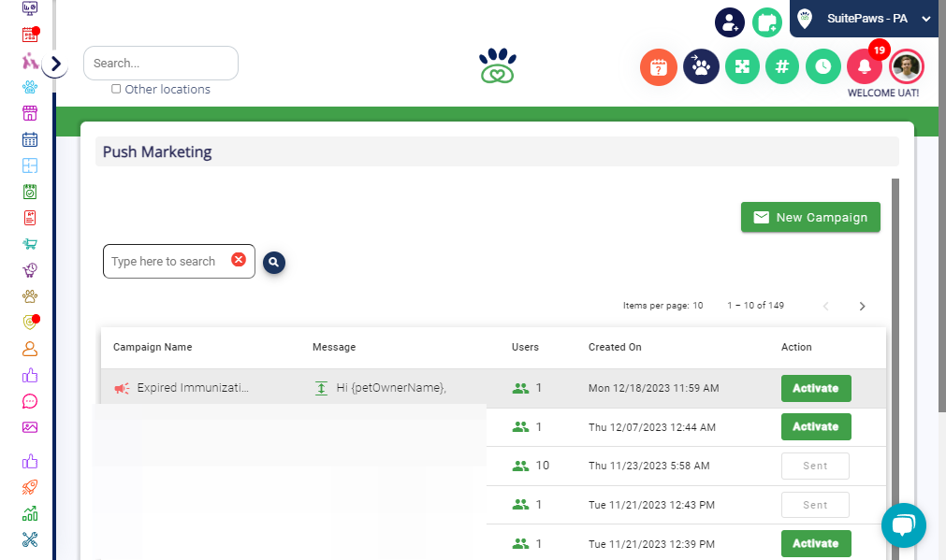Open the teal shopping cart sidebar icon

pos(30,243)
